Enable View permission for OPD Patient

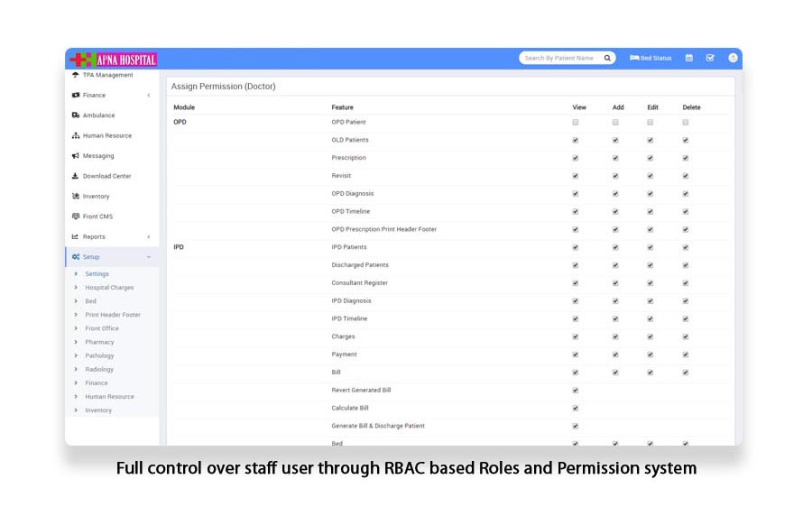(576, 123)
